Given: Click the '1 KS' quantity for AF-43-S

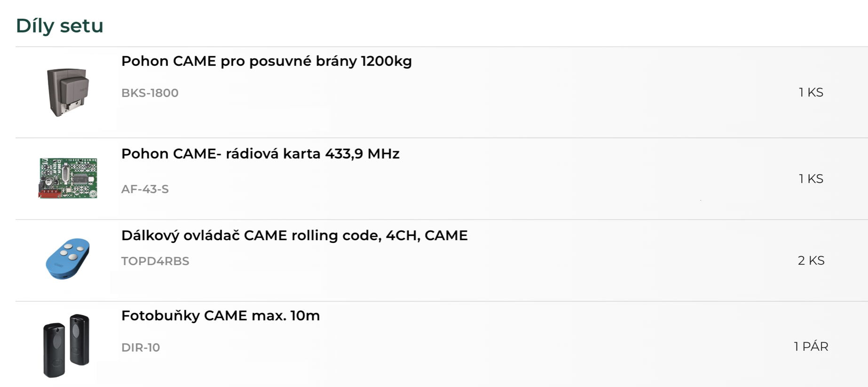Looking at the screenshot, I should pyautogui.click(x=811, y=179).
